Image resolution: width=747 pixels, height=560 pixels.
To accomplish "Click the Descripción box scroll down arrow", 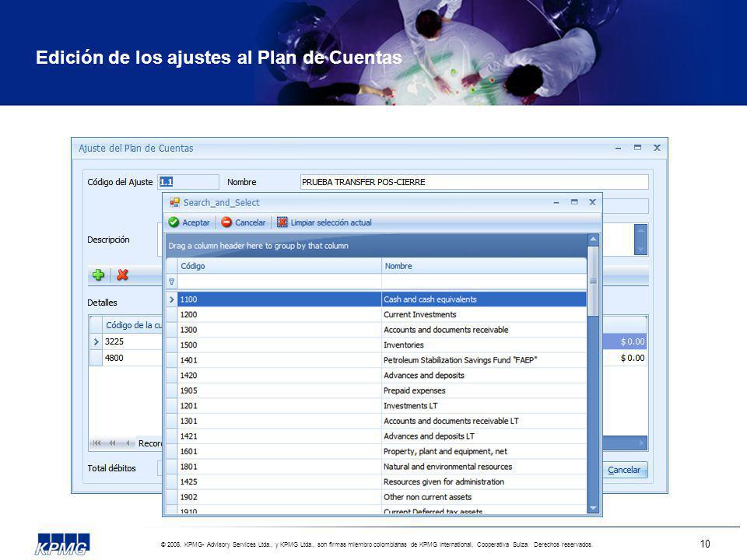I will [x=640, y=249].
